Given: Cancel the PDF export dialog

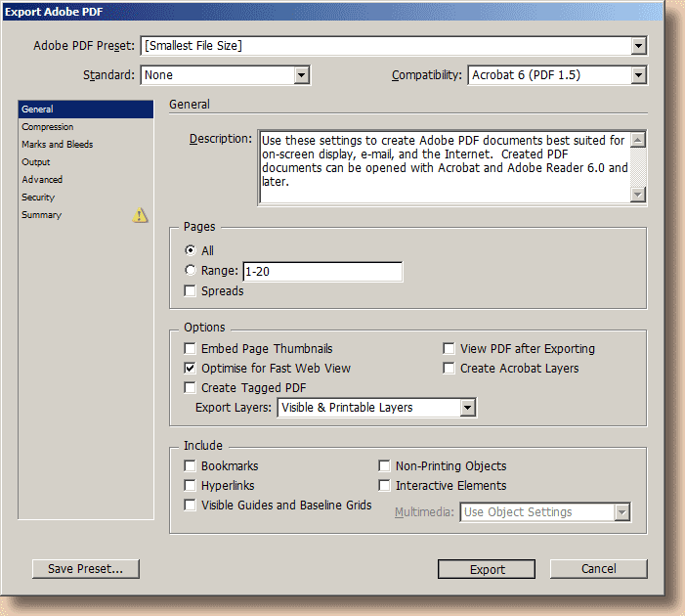Looking at the screenshot, I should click(598, 569).
